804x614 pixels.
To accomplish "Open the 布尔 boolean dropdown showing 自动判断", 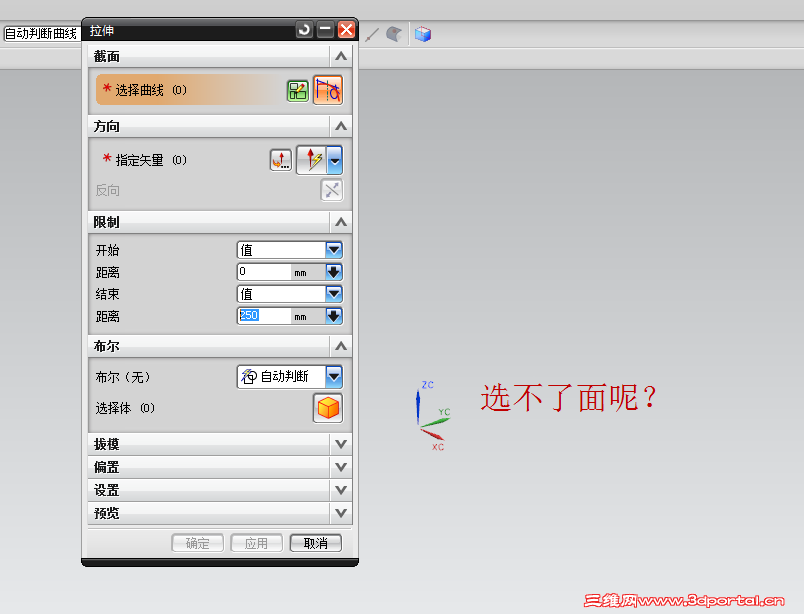I will pyautogui.click(x=334, y=377).
